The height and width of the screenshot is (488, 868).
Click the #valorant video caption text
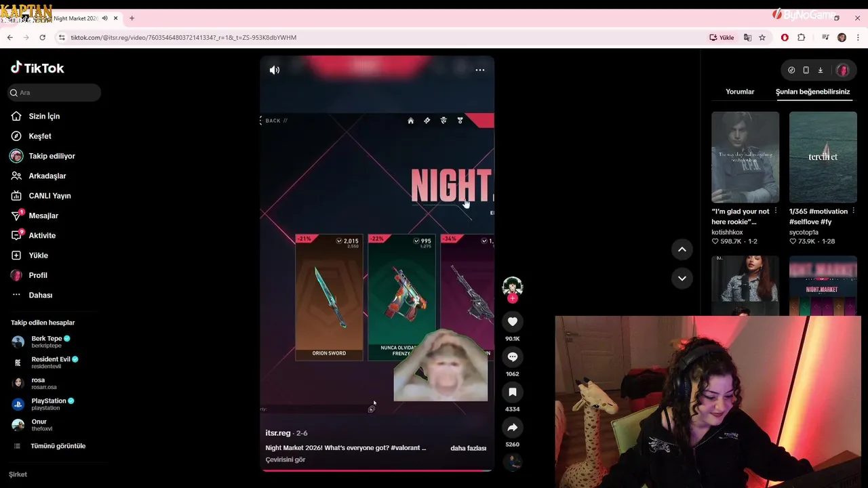click(346, 448)
